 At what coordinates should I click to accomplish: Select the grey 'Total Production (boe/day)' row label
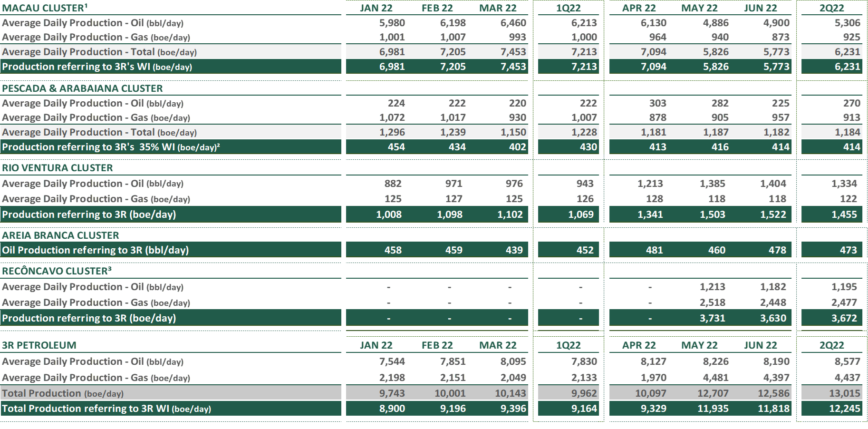63,393
